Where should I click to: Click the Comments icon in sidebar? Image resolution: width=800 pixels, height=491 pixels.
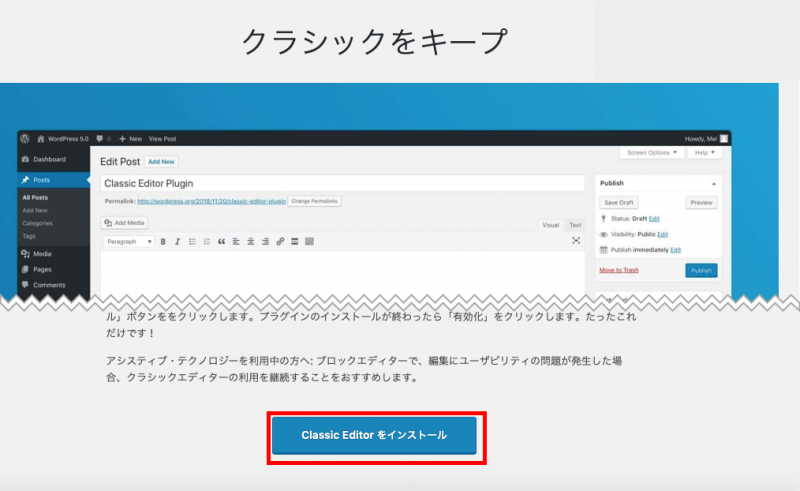pos(25,285)
